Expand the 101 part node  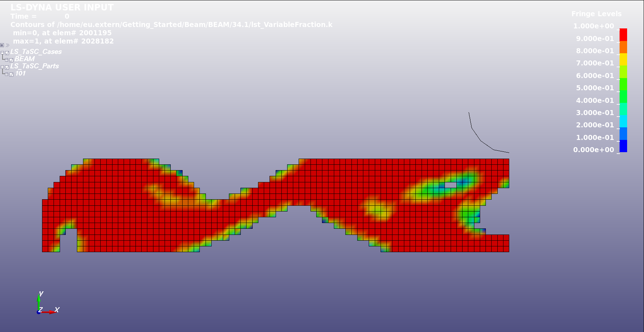tap(6, 74)
